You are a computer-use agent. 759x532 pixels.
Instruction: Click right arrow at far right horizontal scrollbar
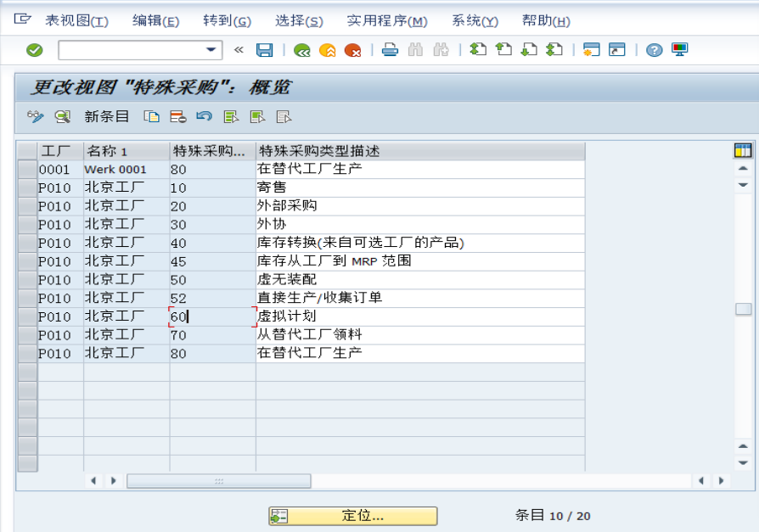(x=722, y=481)
